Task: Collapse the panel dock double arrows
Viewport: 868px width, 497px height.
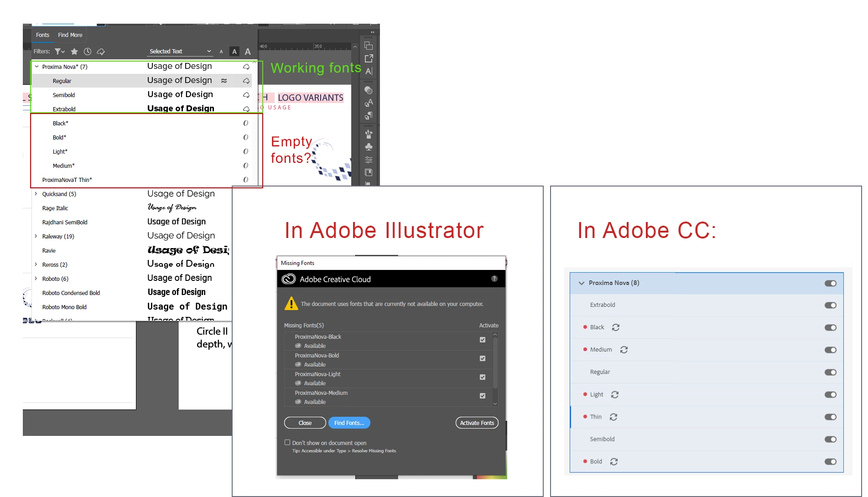Action: [372, 32]
